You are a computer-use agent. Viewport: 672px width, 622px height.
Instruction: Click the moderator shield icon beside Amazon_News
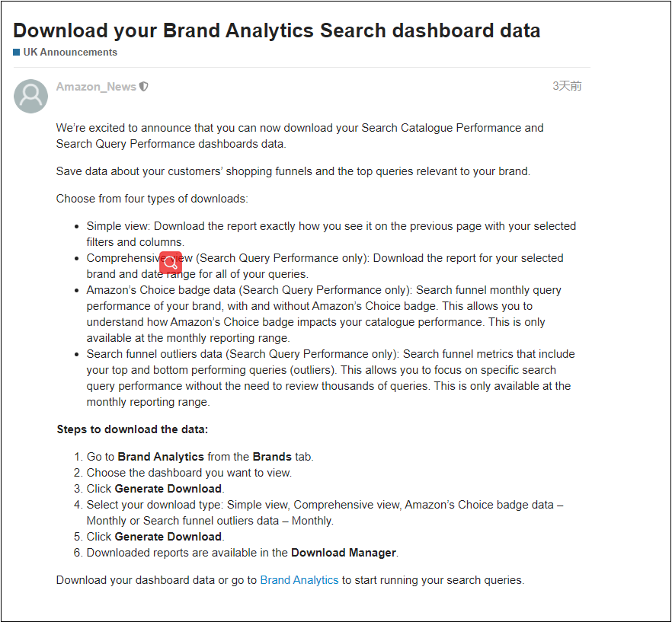pos(144,87)
